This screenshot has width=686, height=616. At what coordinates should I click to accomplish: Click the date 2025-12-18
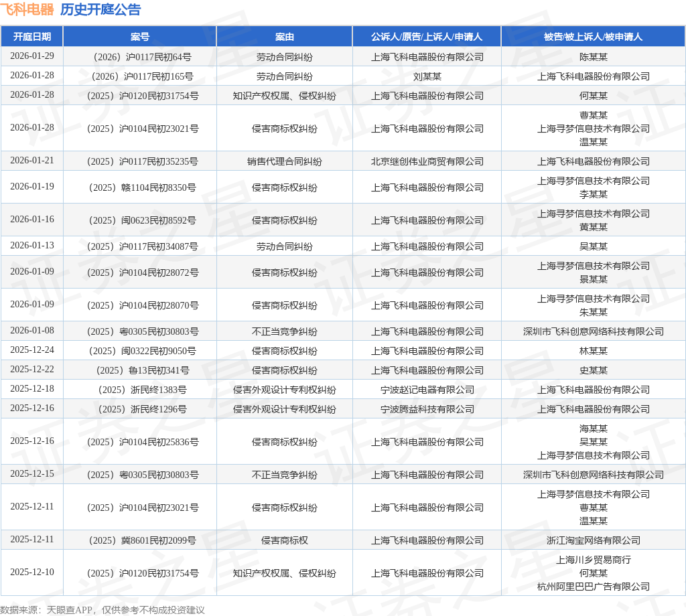point(32,388)
